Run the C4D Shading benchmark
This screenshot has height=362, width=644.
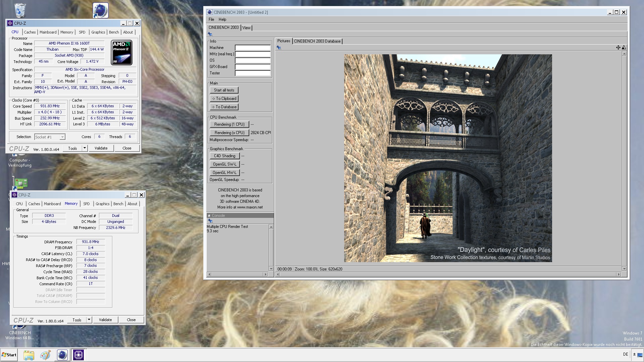tap(225, 156)
